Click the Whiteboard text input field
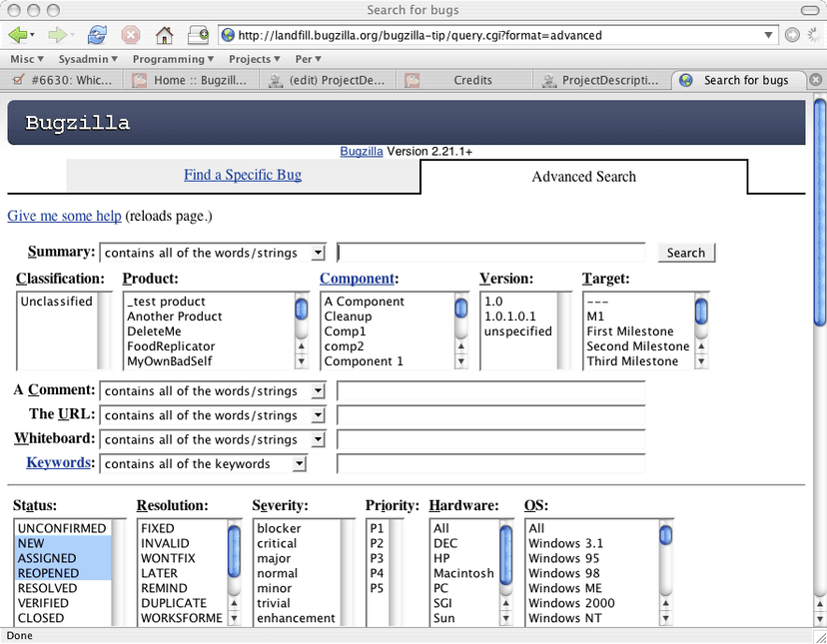The image size is (827, 644). [491, 439]
